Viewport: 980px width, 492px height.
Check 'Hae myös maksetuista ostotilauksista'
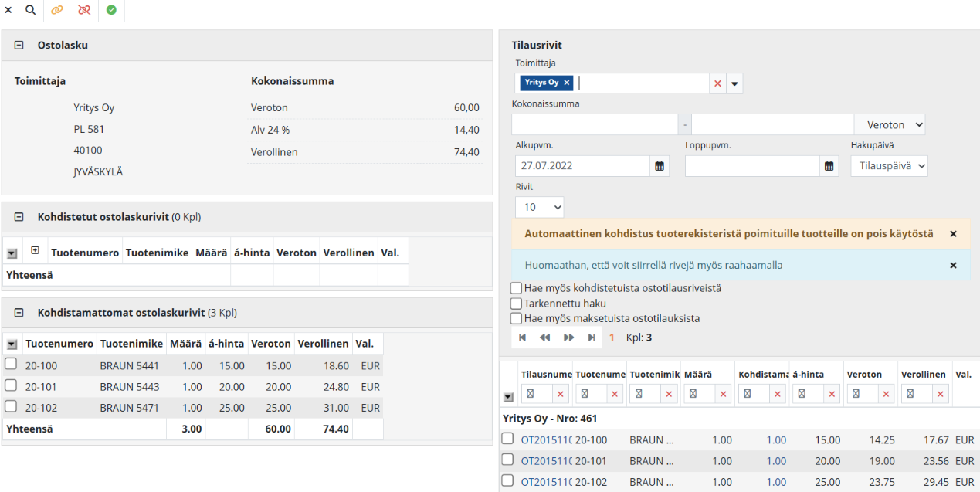516,318
